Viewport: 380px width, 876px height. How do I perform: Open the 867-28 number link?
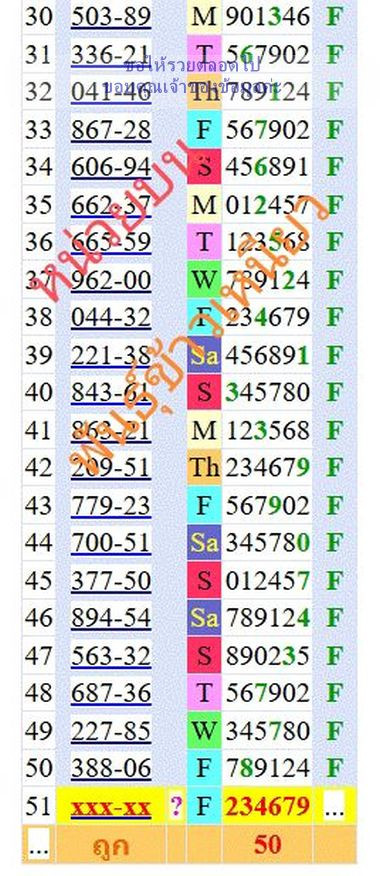point(111,130)
